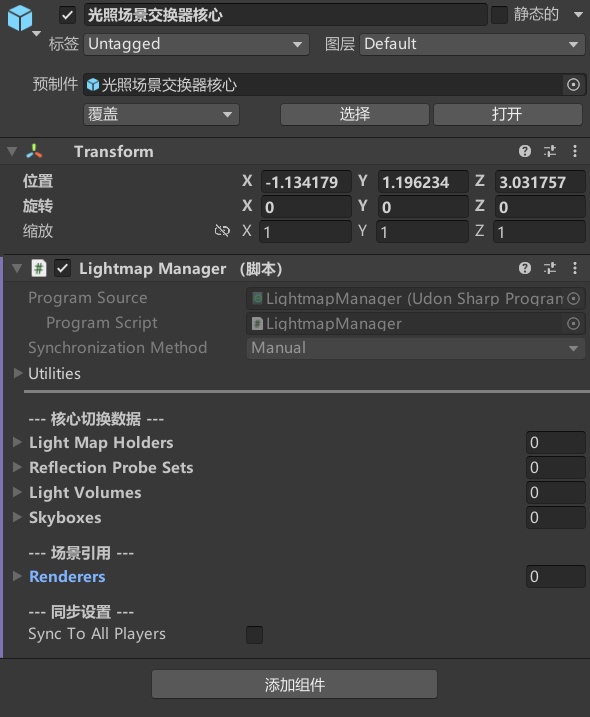
Task: Enable the 静态的 static checkbox
Action: 499,15
